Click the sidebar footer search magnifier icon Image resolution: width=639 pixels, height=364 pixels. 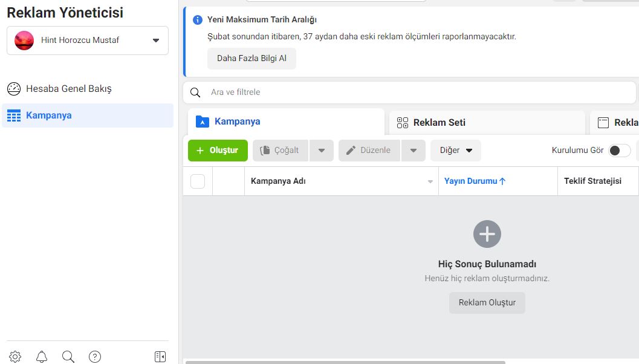point(68,357)
